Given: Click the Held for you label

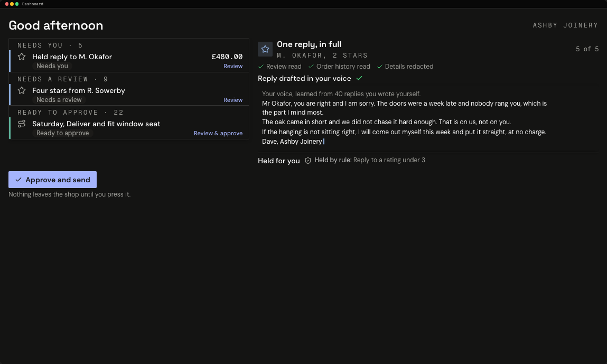Looking at the screenshot, I should [279, 161].
